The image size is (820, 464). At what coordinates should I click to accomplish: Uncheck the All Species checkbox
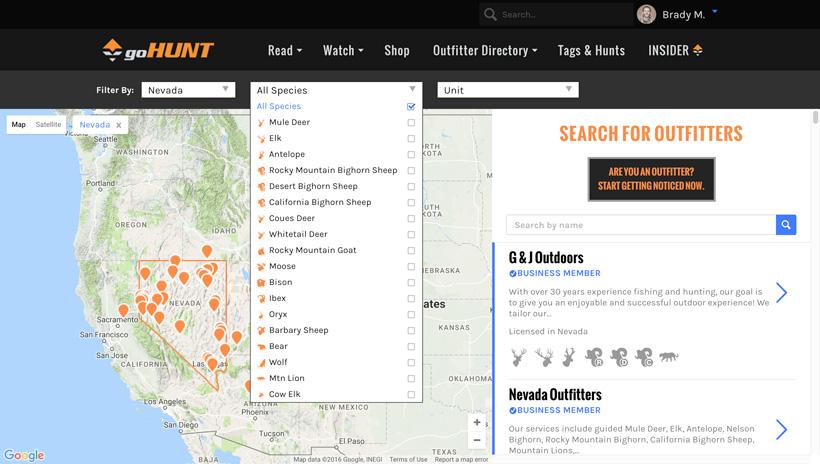411,106
